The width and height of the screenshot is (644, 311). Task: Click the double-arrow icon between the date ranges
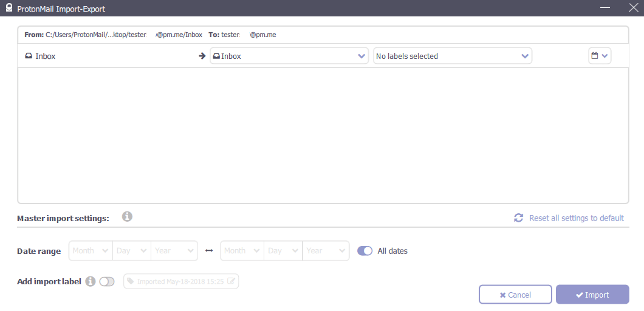coord(209,251)
